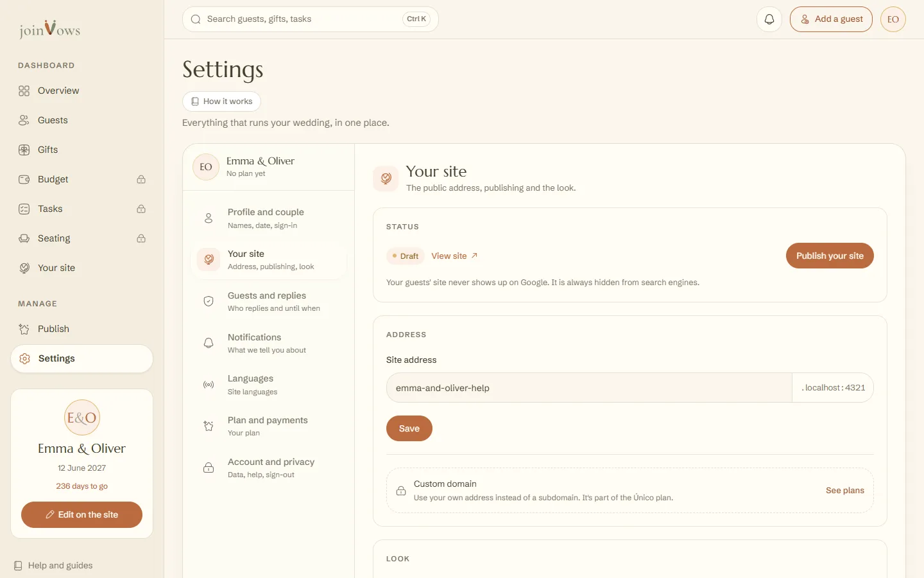Focus the Search guests, gifts, tasks box

coord(311,19)
